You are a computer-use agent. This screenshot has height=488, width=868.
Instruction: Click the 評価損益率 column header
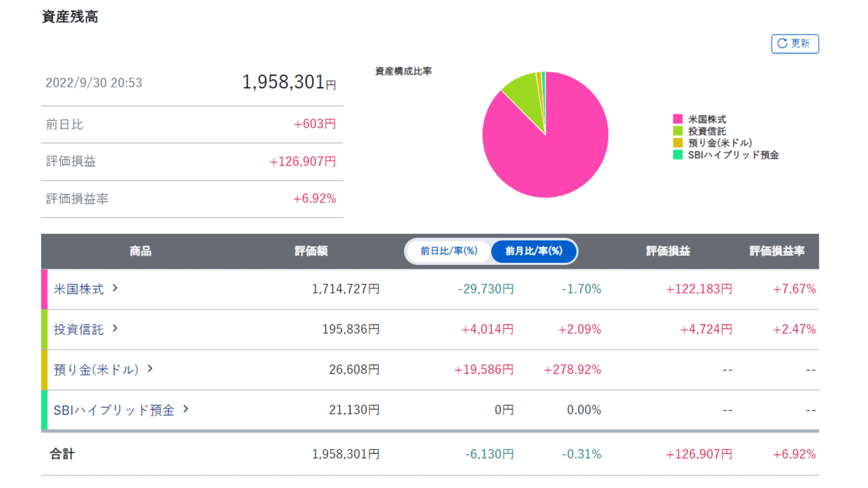click(x=777, y=251)
